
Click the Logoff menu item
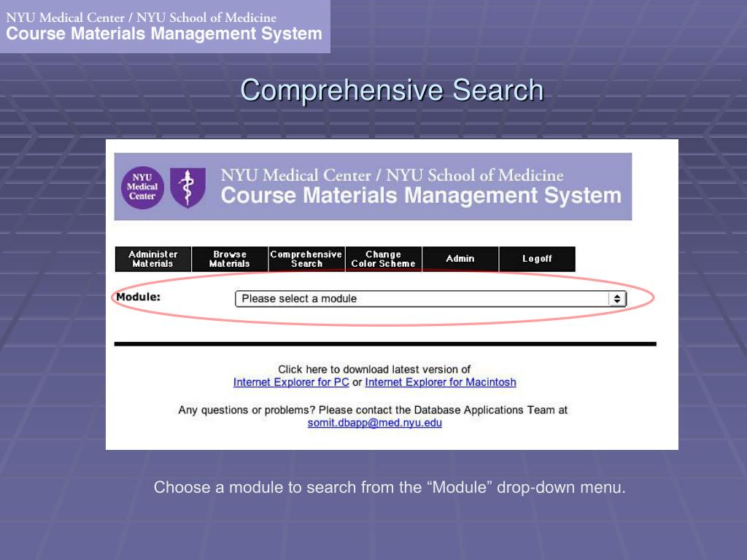click(537, 259)
